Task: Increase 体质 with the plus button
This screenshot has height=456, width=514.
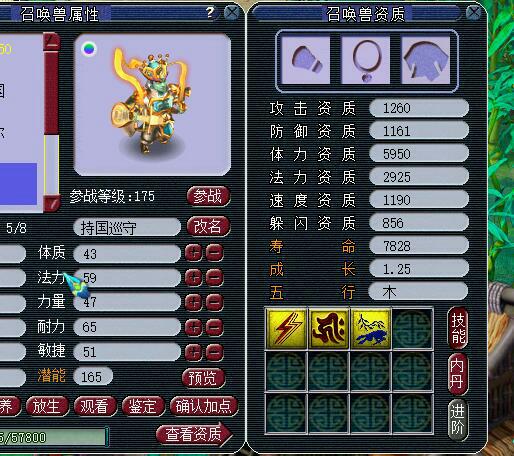Action: pyautogui.click(x=193, y=253)
